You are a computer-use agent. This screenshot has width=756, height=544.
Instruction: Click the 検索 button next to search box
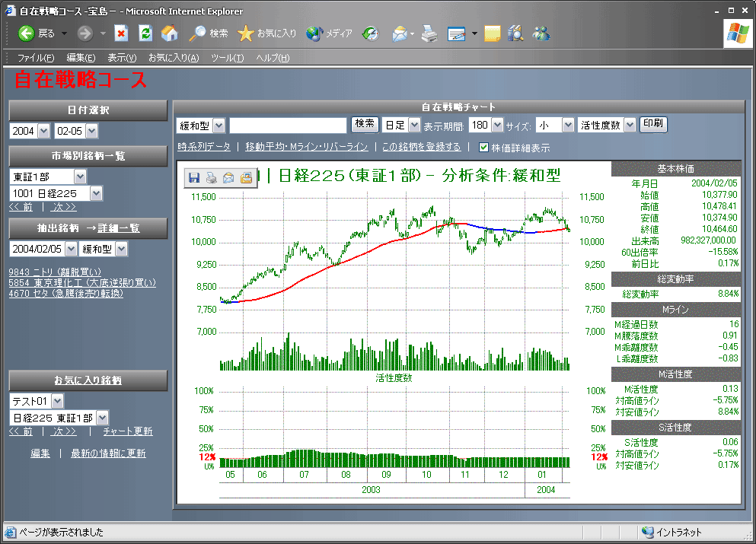(x=365, y=124)
